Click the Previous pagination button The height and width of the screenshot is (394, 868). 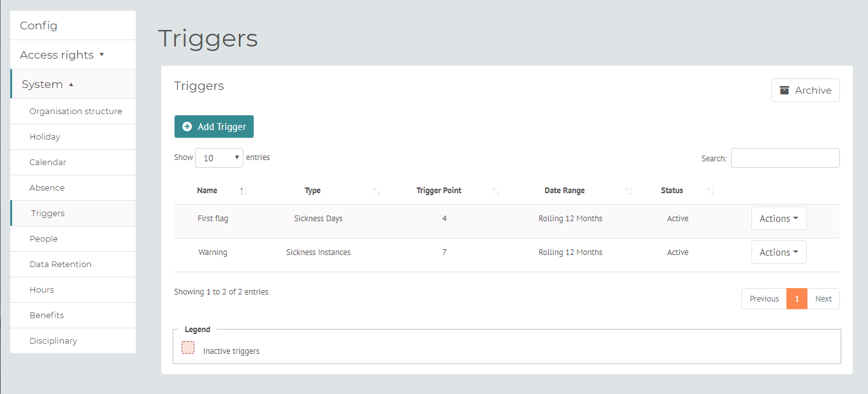tap(764, 299)
